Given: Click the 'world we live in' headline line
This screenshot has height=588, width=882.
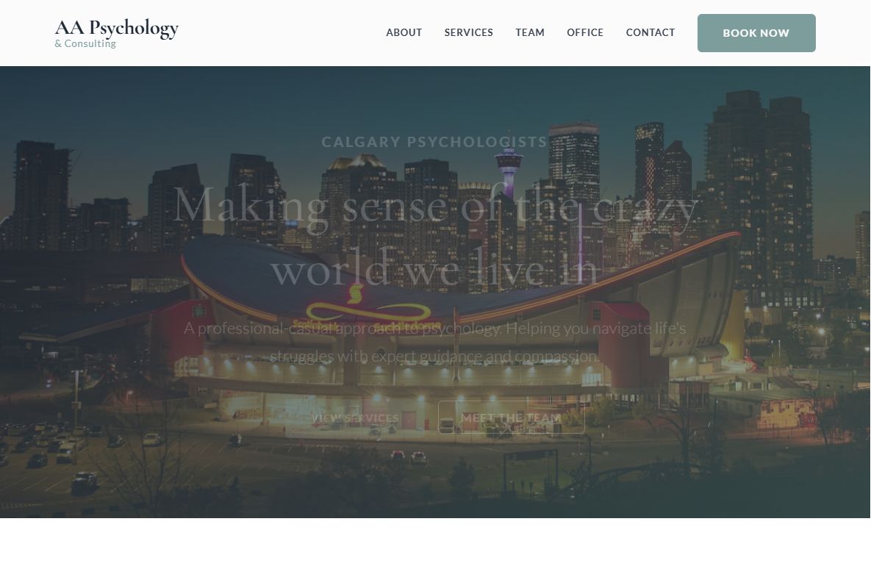Looking at the screenshot, I should (x=435, y=269).
